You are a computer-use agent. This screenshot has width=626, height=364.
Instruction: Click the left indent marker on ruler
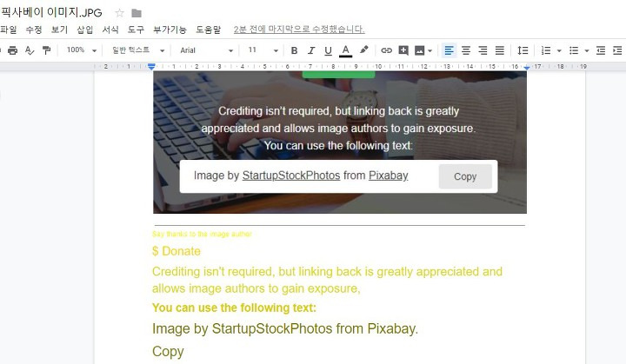coord(151,67)
